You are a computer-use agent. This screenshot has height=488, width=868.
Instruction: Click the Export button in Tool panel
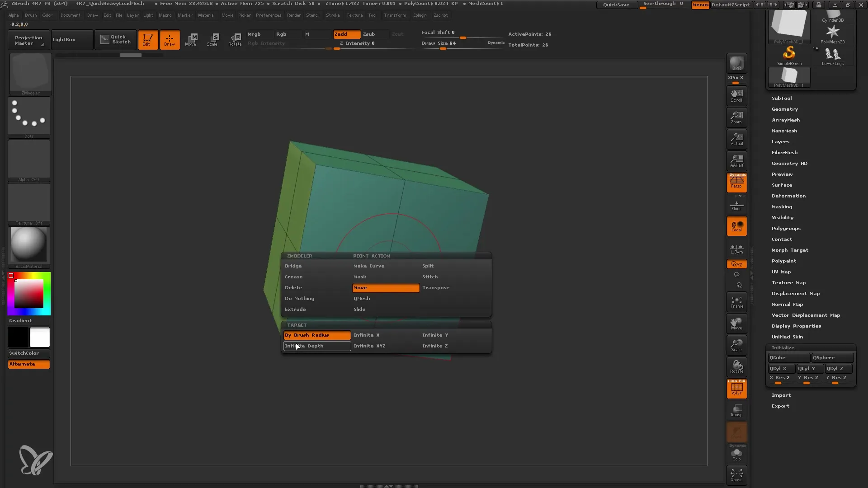pos(781,406)
